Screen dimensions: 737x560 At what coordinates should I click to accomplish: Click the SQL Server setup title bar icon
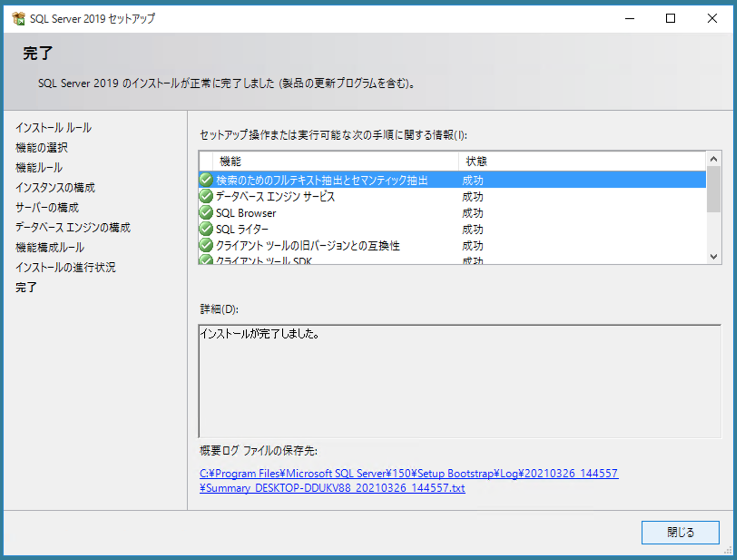19,19
